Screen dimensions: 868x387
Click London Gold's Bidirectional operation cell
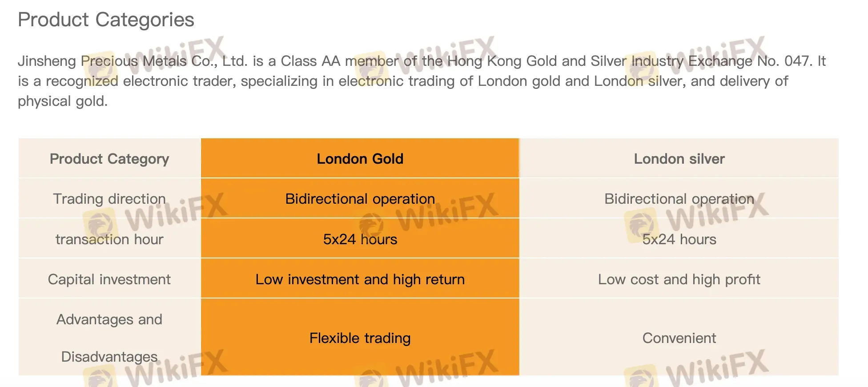(360, 199)
